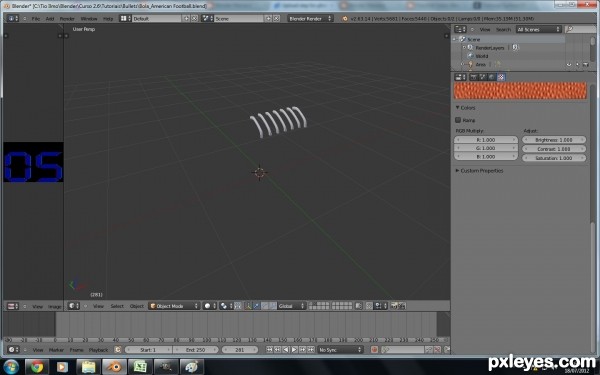
Task: Open the image editor View menu
Action: [x=37, y=307]
